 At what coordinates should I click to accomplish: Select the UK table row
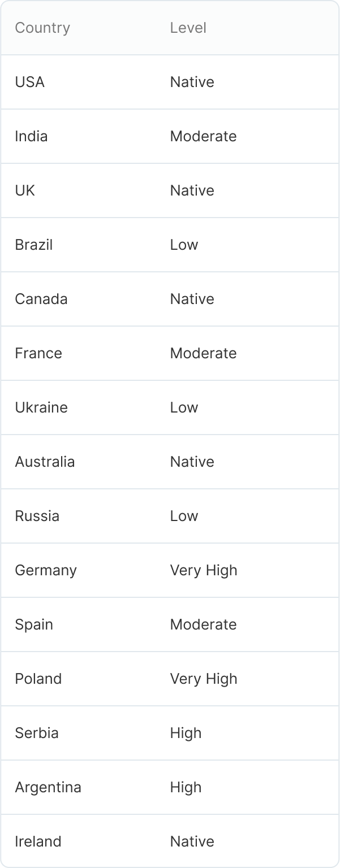point(170,190)
